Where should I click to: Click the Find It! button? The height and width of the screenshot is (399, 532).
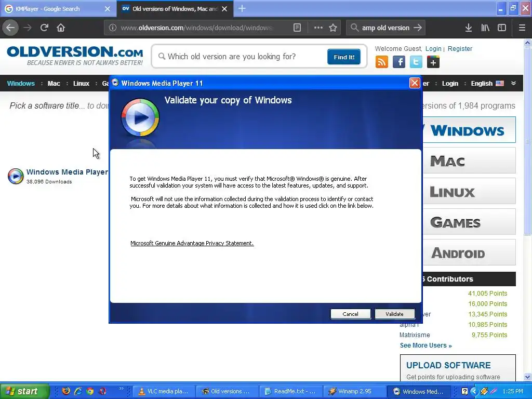click(344, 57)
